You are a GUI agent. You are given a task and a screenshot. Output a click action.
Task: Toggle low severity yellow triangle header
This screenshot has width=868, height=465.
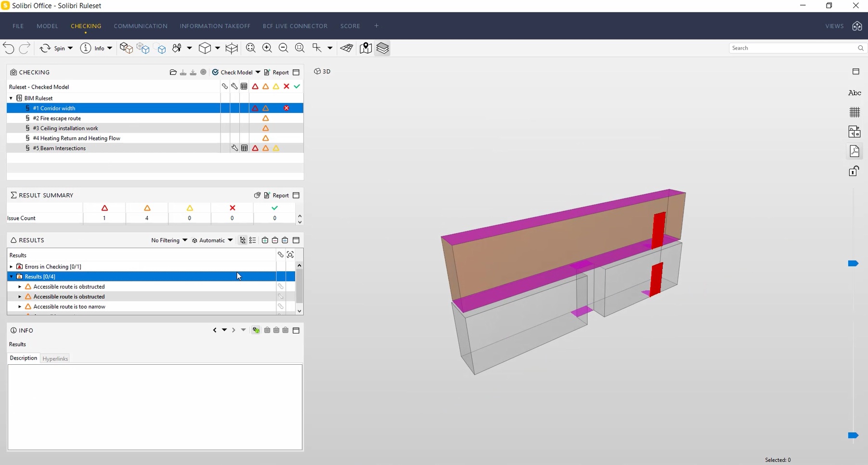pyautogui.click(x=276, y=86)
